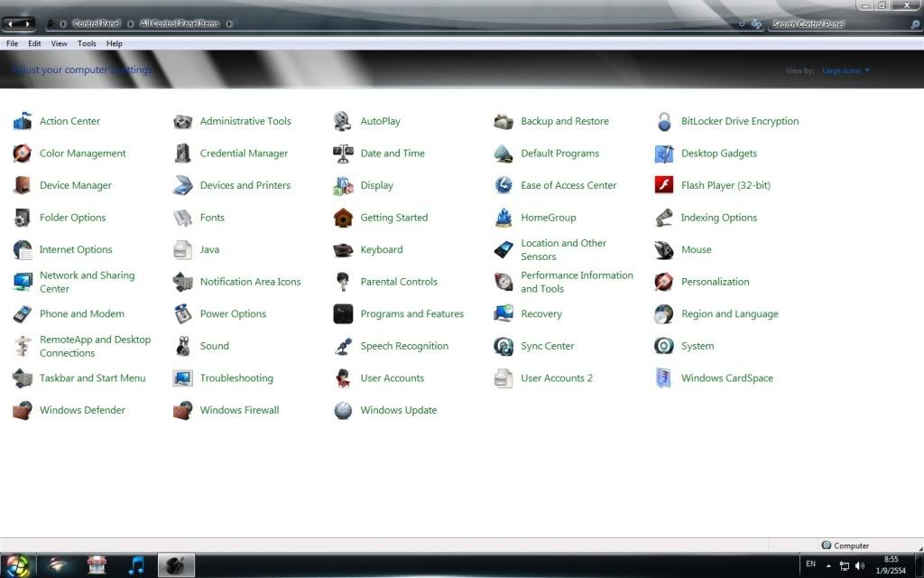This screenshot has width=924, height=578.
Task: Click the Windows Start orb
Action: (x=17, y=565)
